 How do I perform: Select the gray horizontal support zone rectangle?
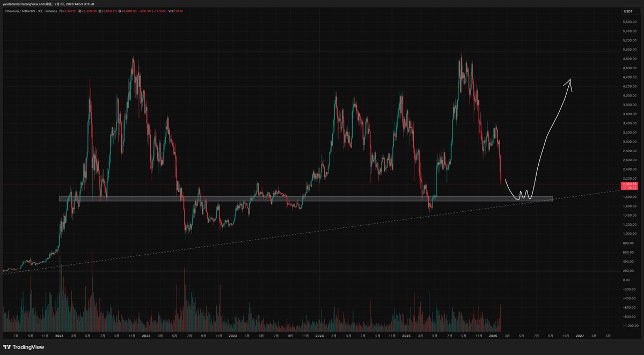(306, 199)
